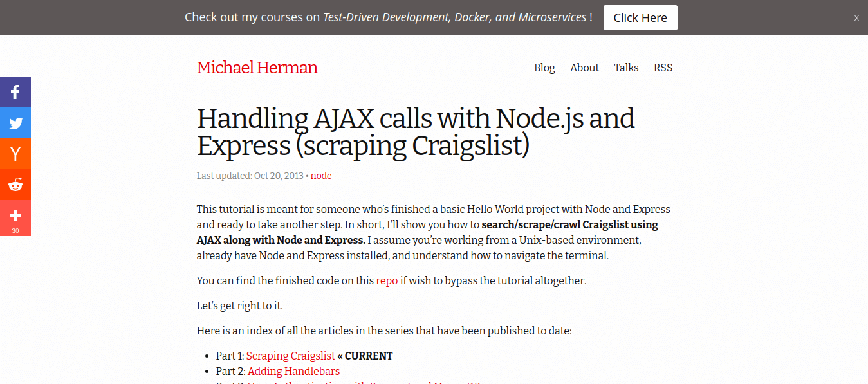Viewport: 868px width, 384px height.
Task: Open the finished code repo link
Action: pyautogui.click(x=386, y=280)
